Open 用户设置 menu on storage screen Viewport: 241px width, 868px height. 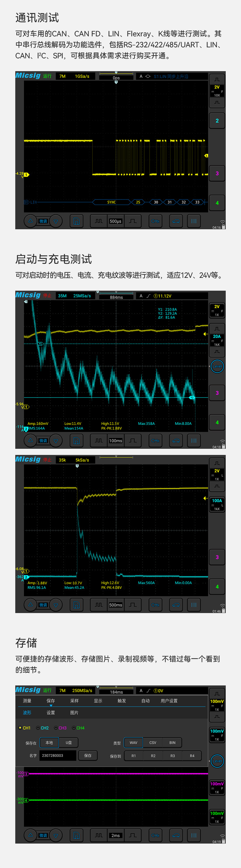click(x=169, y=701)
